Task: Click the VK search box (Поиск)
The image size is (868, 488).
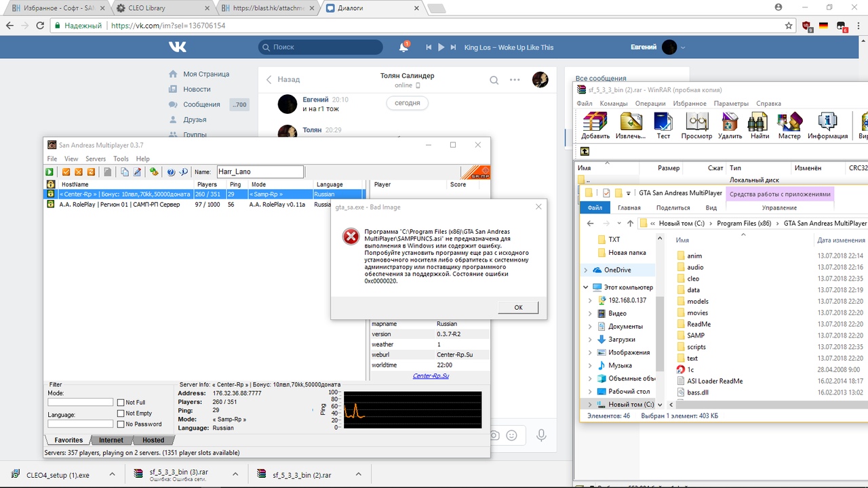Action: tap(320, 47)
